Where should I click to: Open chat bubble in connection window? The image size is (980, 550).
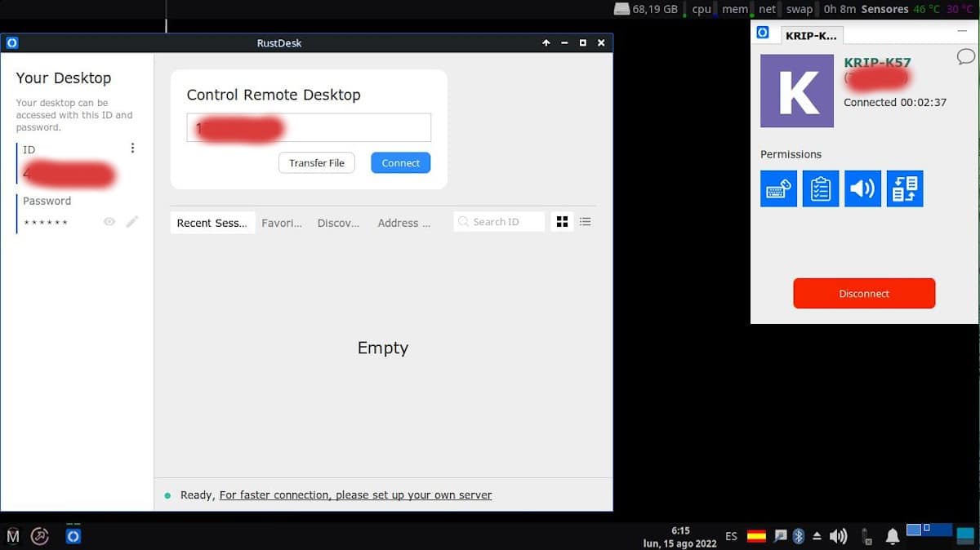pos(965,56)
